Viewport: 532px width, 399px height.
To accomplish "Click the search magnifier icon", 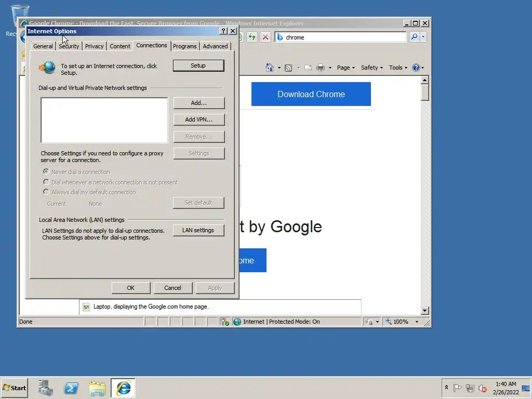I will click(x=414, y=37).
